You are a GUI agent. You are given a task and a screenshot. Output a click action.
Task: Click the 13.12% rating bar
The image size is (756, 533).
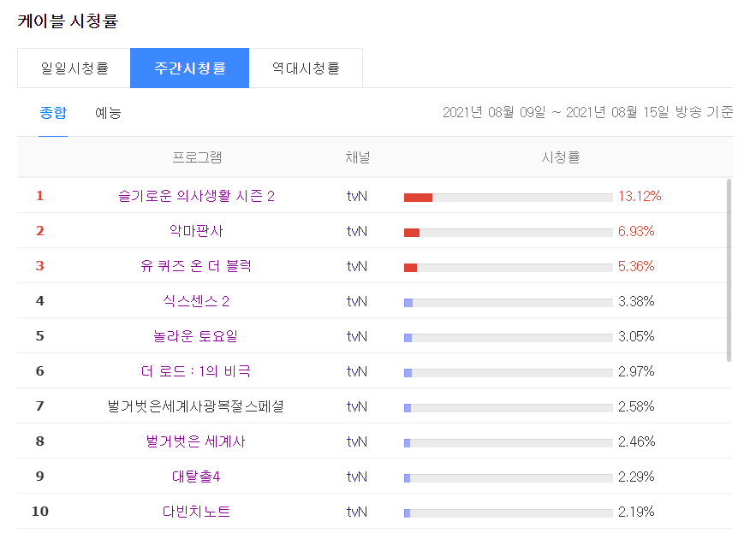click(x=509, y=198)
